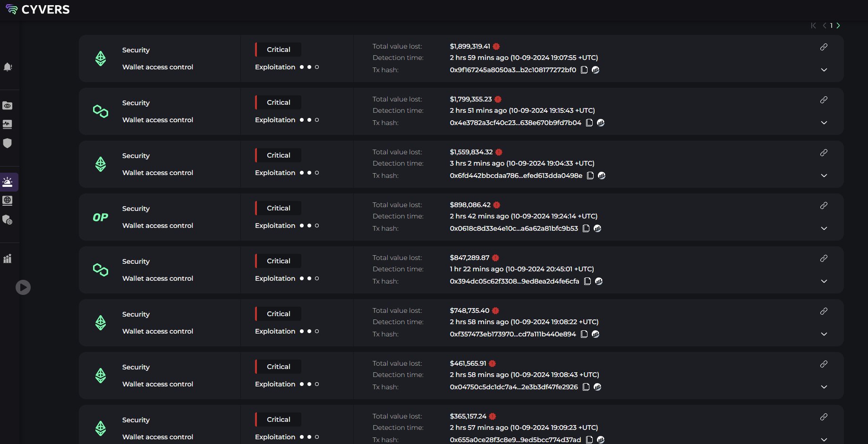Click the Cyvers logo in the header

38,9
